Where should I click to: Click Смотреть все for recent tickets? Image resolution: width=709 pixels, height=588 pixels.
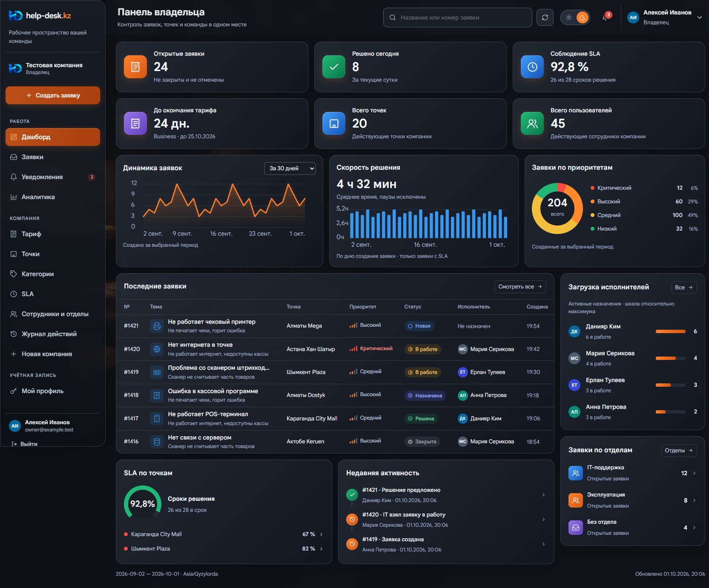(520, 287)
